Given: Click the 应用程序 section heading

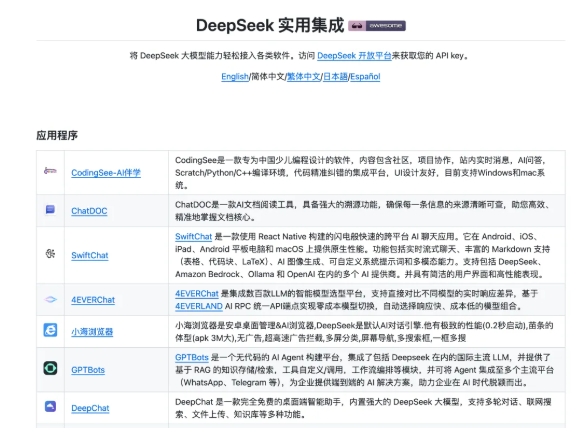Looking at the screenshot, I should click(x=57, y=135).
